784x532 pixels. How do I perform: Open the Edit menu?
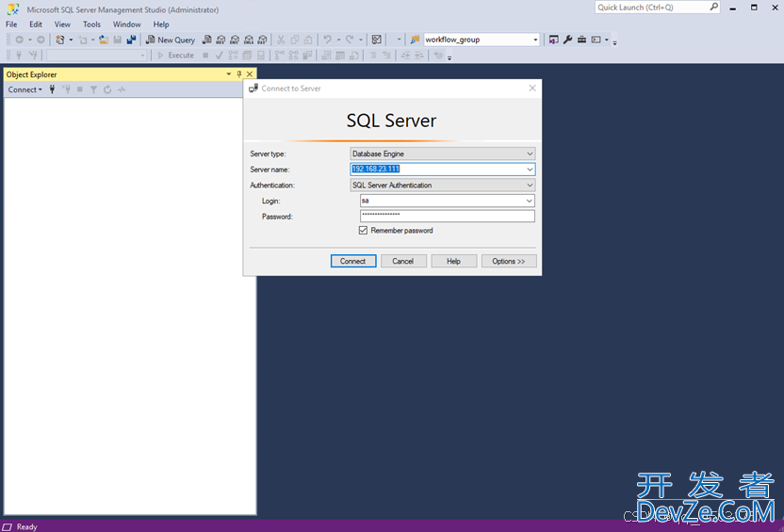(x=36, y=24)
